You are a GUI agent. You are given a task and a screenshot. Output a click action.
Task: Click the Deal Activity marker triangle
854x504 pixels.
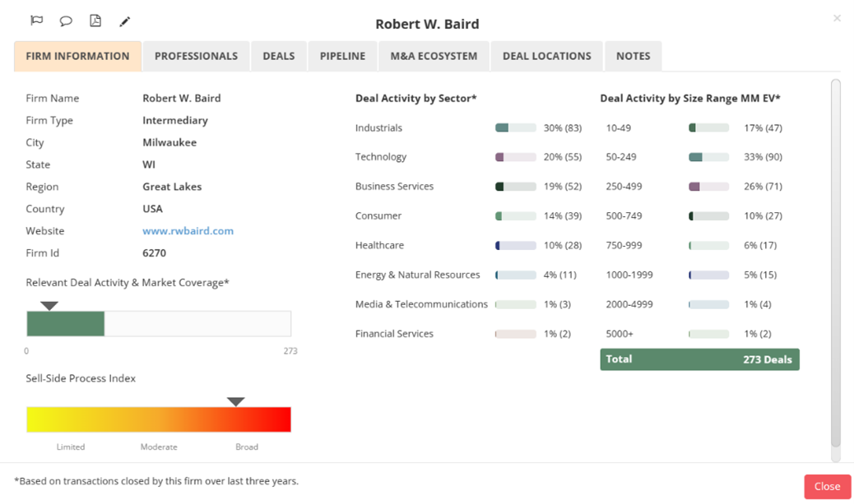pos(49,306)
